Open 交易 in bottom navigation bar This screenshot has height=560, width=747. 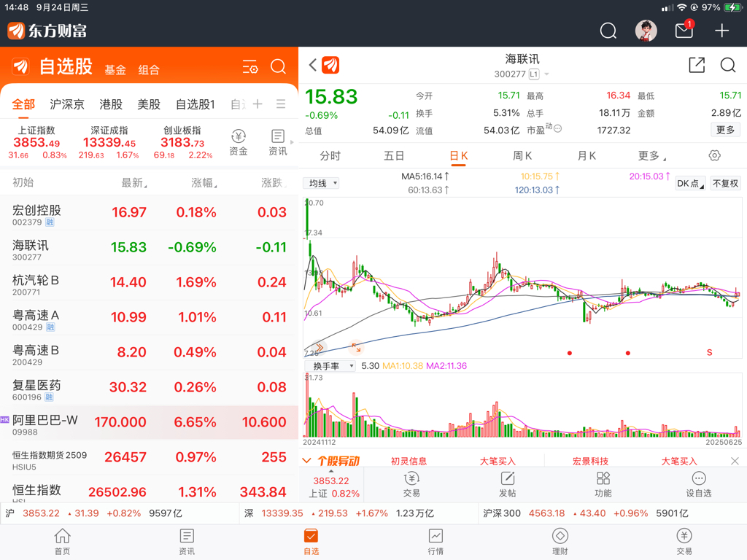tap(684, 542)
